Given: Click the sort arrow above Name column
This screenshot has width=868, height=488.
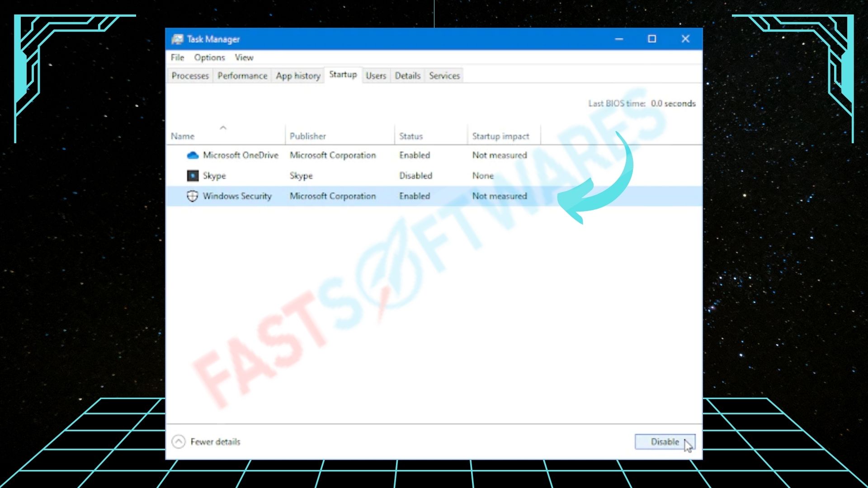Looking at the screenshot, I should (223, 128).
